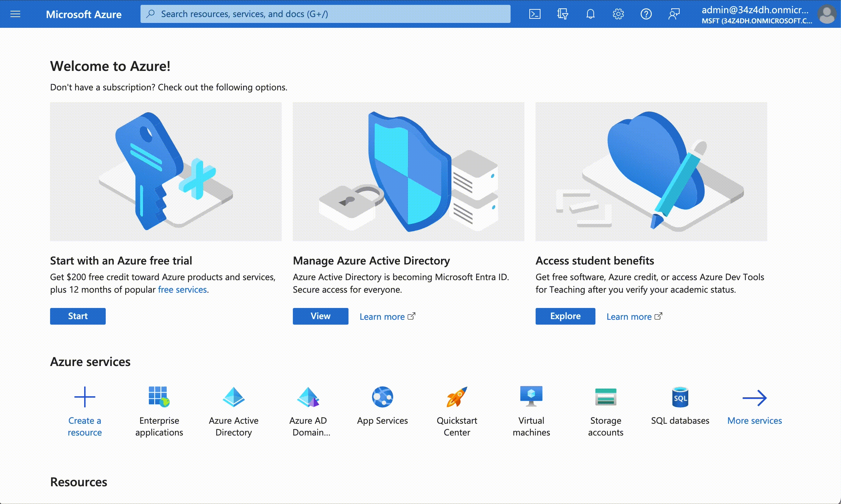Click the Microsoft Azure home title
The height and width of the screenshot is (504, 841).
[83, 14]
